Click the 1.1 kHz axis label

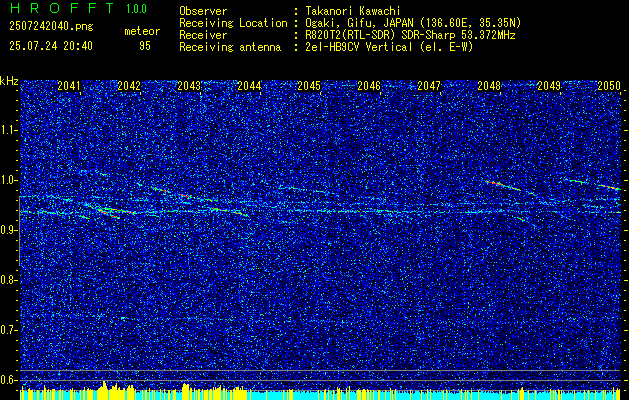coord(8,130)
